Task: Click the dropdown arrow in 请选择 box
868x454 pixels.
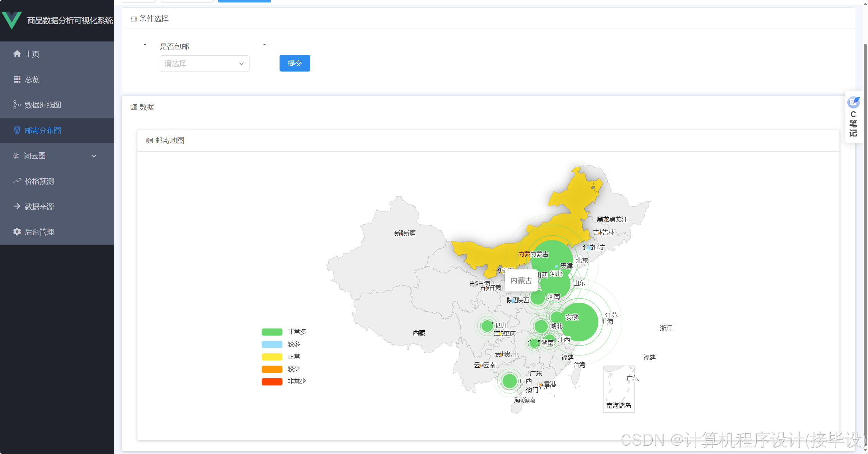Action: [241, 64]
